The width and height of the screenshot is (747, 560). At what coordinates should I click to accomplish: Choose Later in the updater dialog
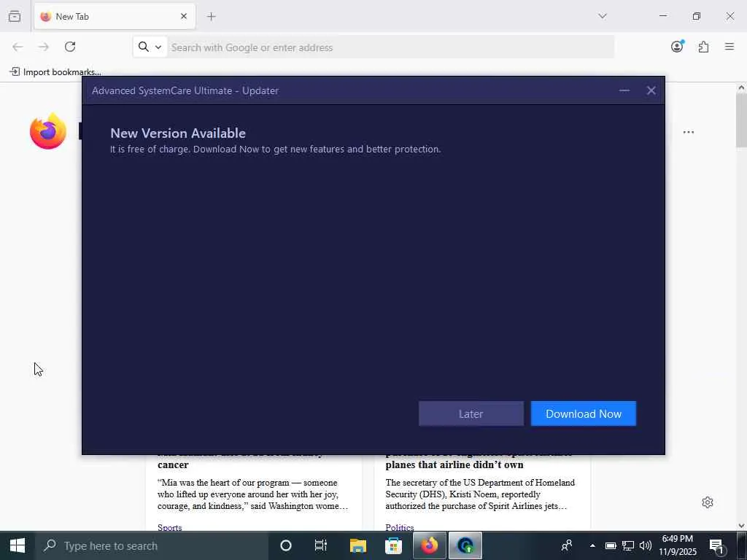click(x=471, y=413)
